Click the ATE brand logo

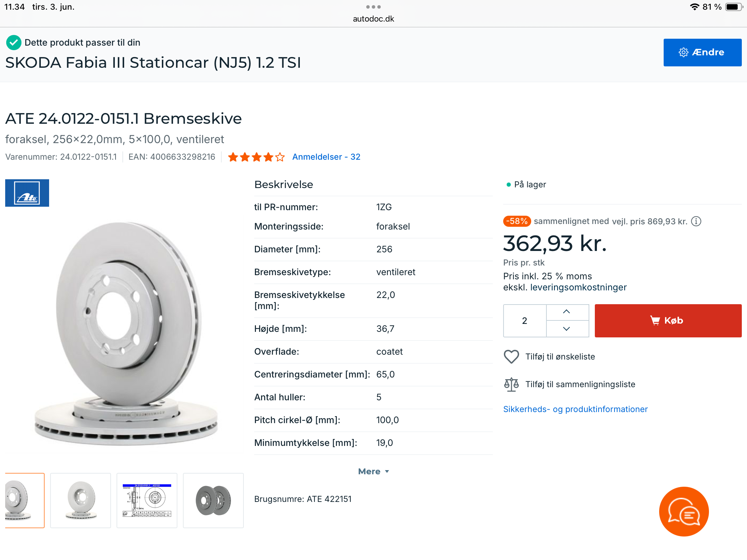pos(27,193)
